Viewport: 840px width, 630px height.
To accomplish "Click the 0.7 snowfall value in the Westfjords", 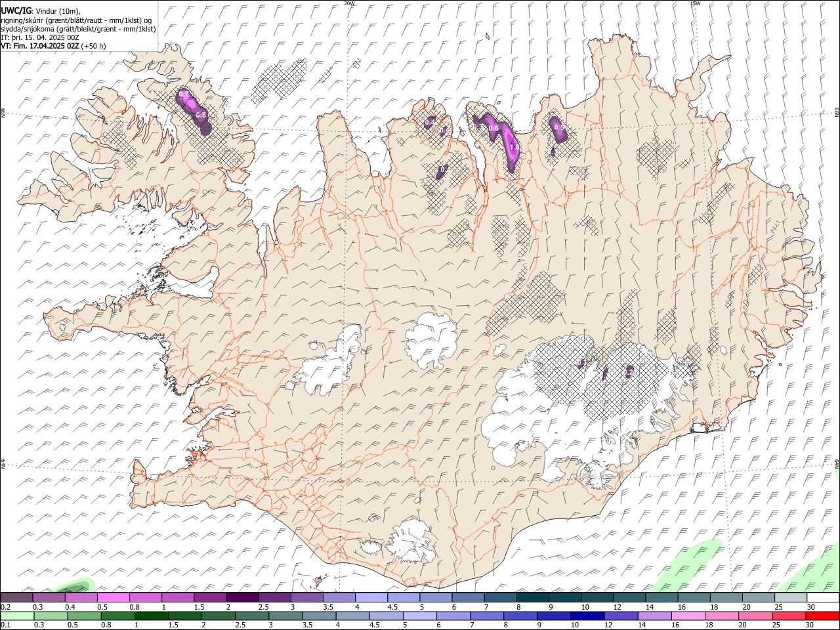I will pyautogui.click(x=184, y=94).
